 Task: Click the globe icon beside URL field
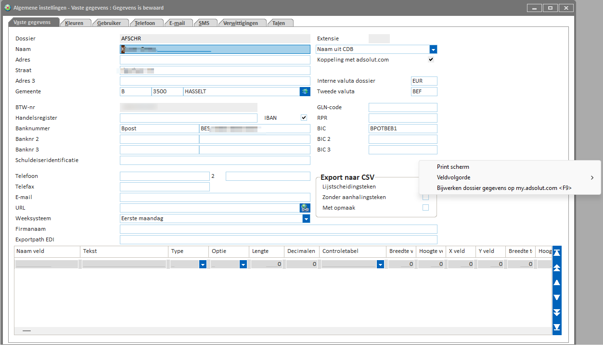tap(305, 208)
